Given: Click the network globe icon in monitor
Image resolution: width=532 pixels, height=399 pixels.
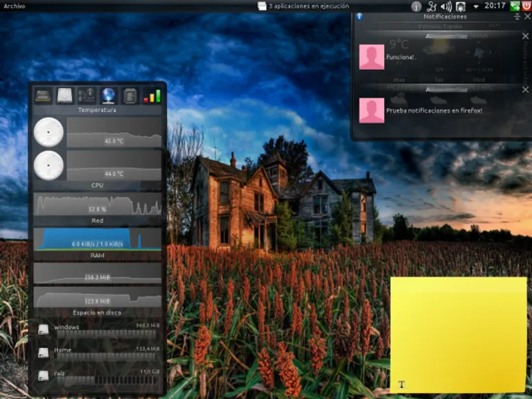Looking at the screenshot, I should [x=108, y=96].
